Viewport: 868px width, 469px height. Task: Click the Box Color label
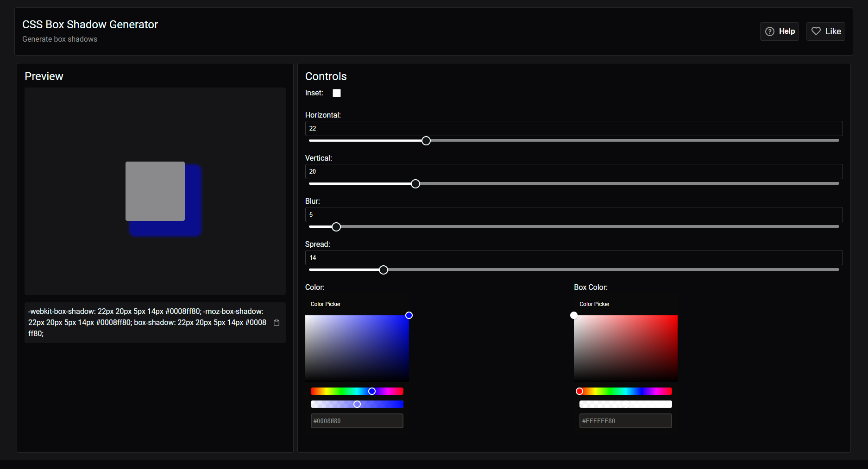591,287
